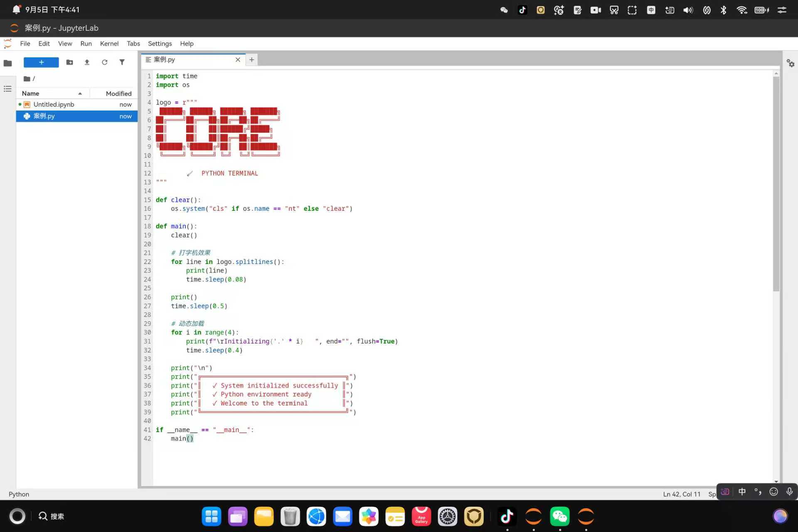Refresh the file browser list
Screen dimensions: 798x532
[x=104, y=62]
